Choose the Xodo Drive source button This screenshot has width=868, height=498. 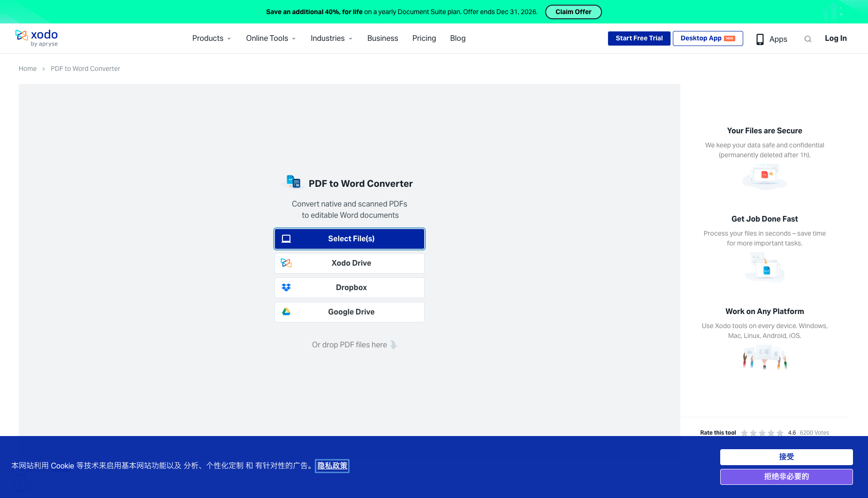350,263
